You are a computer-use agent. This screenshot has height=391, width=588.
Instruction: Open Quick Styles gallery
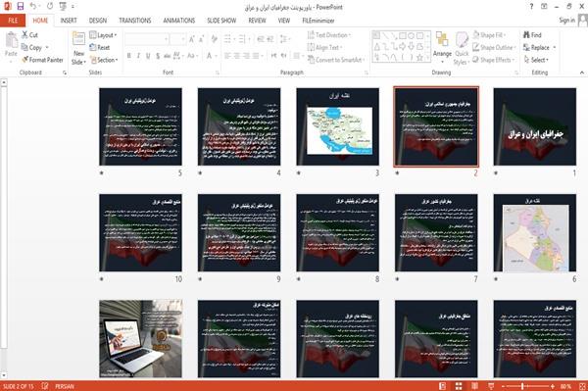462,49
